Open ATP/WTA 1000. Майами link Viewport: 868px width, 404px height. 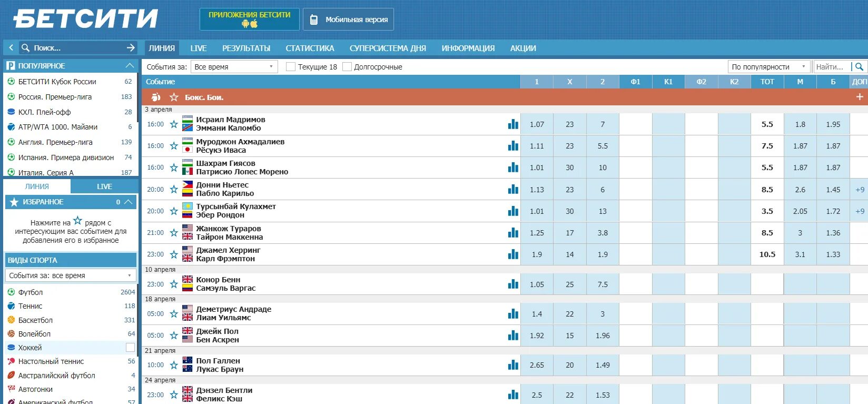(x=58, y=127)
